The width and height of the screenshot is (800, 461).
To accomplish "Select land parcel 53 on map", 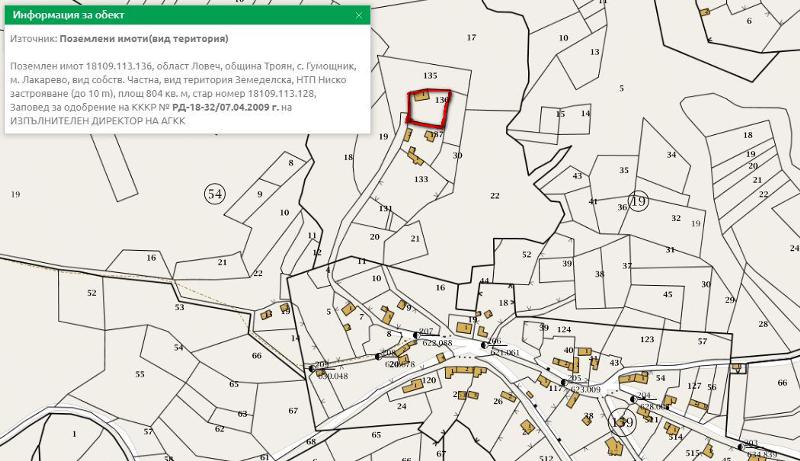I will coord(180,307).
